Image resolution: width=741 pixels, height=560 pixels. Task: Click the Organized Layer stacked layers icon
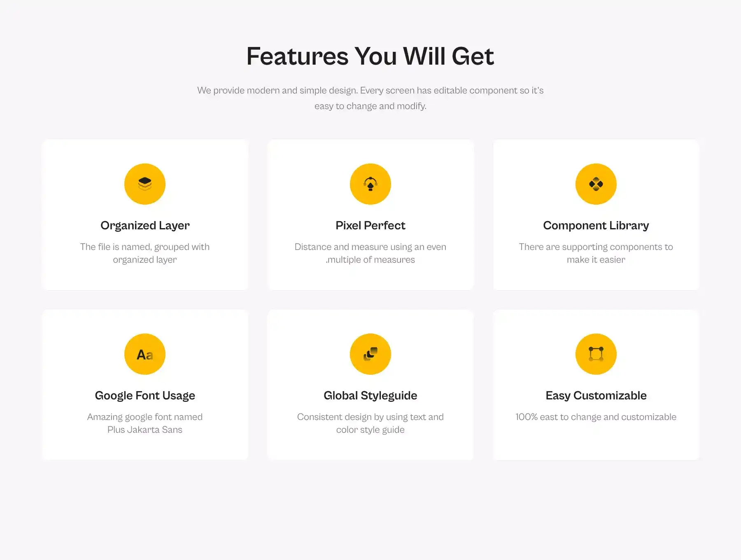tap(145, 184)
